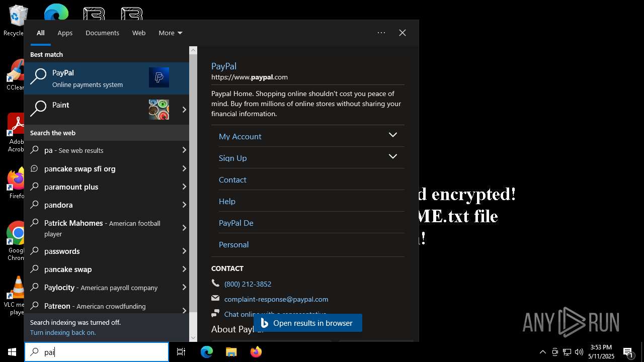Screen dimensions: 644x362
Task: Expand the Sign Up chevron
Action: 393,156
